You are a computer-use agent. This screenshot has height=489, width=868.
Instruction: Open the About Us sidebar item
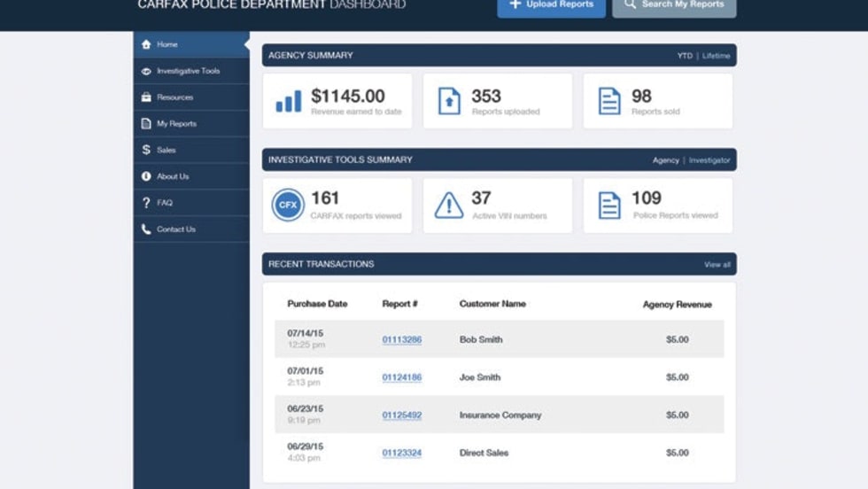tap(173, 176)
